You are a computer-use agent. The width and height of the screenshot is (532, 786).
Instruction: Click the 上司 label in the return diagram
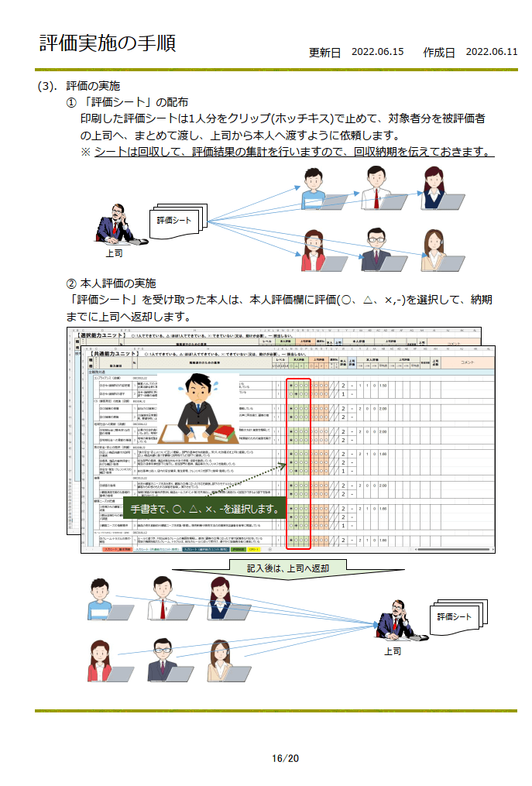coord(393,651)
